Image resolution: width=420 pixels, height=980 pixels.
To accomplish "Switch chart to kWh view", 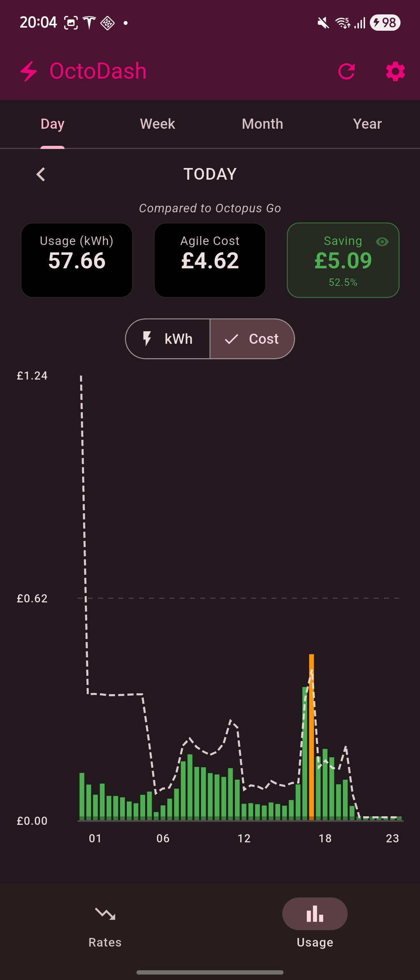I will pos(168,339).
